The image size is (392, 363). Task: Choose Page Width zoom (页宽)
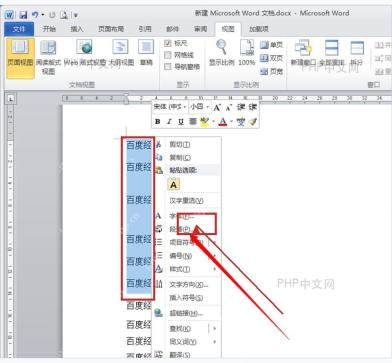pyautogui.click(x=272, y=71)
